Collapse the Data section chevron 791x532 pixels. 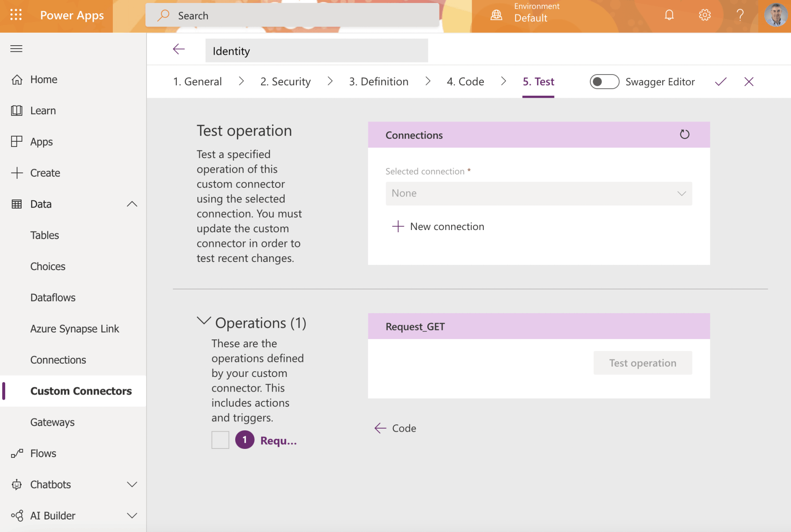coord(132,204)
